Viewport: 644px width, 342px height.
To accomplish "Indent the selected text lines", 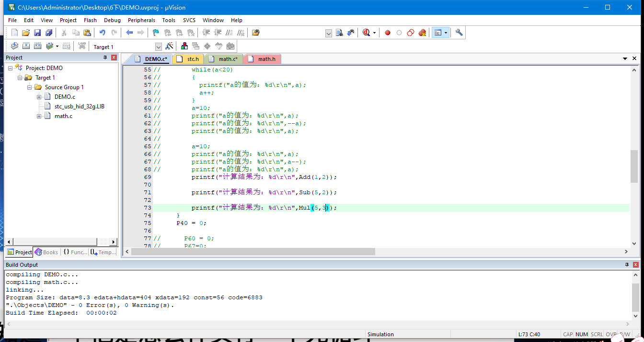I will click(x=206, y=33).
